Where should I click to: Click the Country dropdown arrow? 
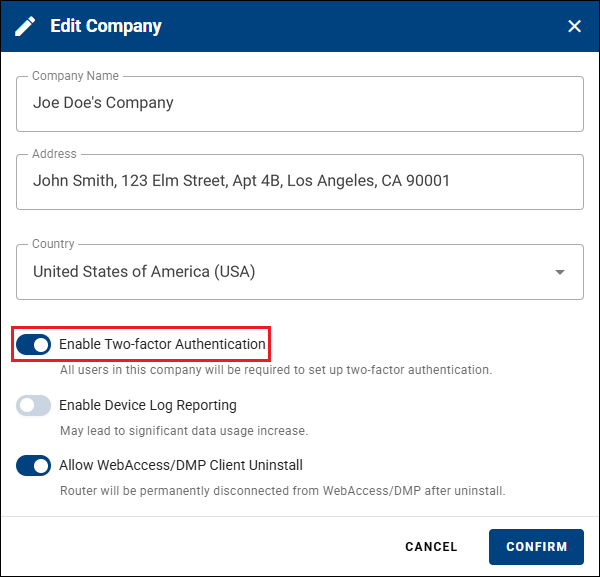(560, 272)
